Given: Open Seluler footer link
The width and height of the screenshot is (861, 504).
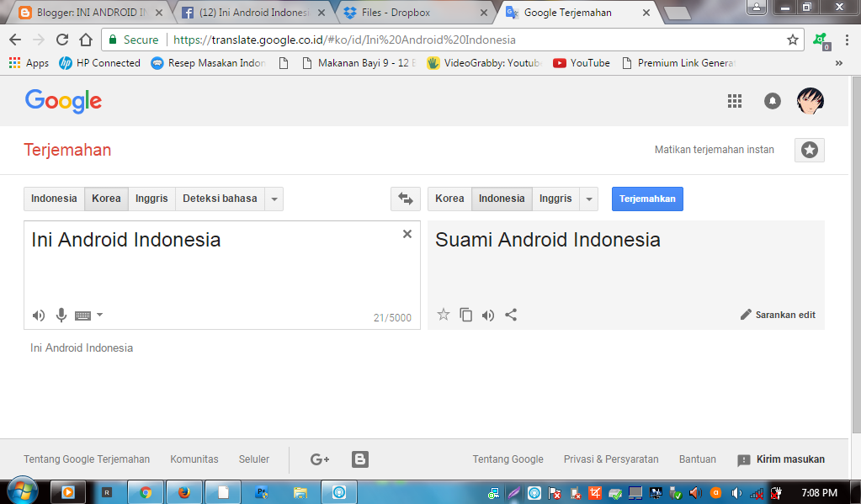Looking at the screenshot, I should click(253, 459).
